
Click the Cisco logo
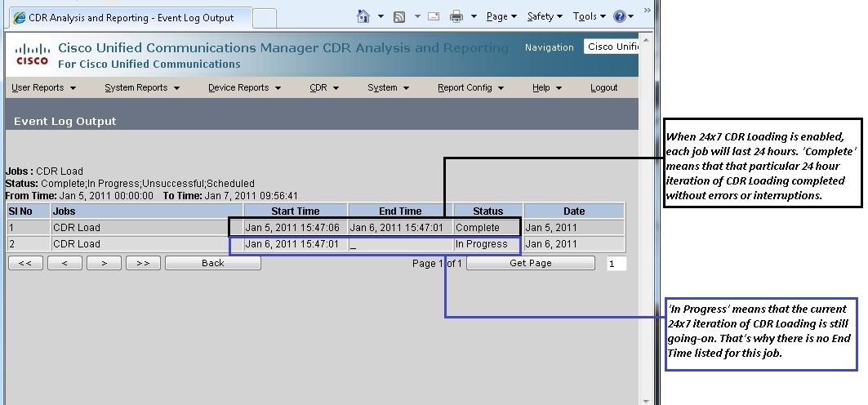[32, 54]
